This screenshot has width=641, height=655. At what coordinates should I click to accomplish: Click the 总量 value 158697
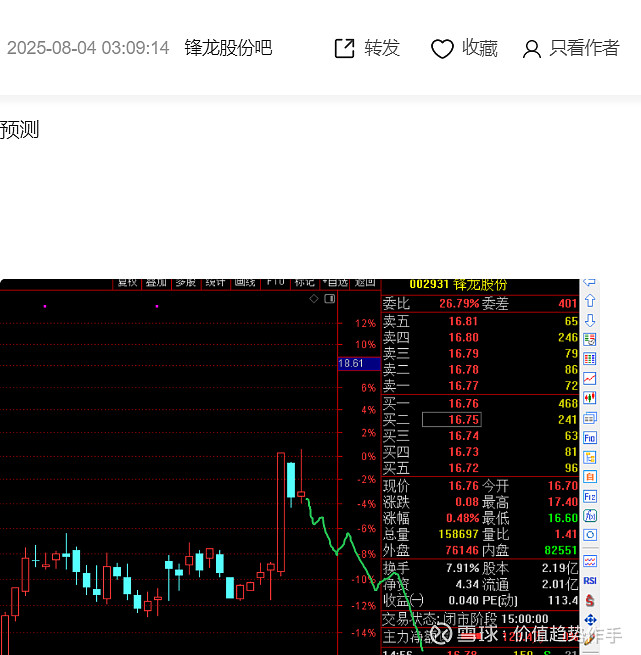pos(458,534)
